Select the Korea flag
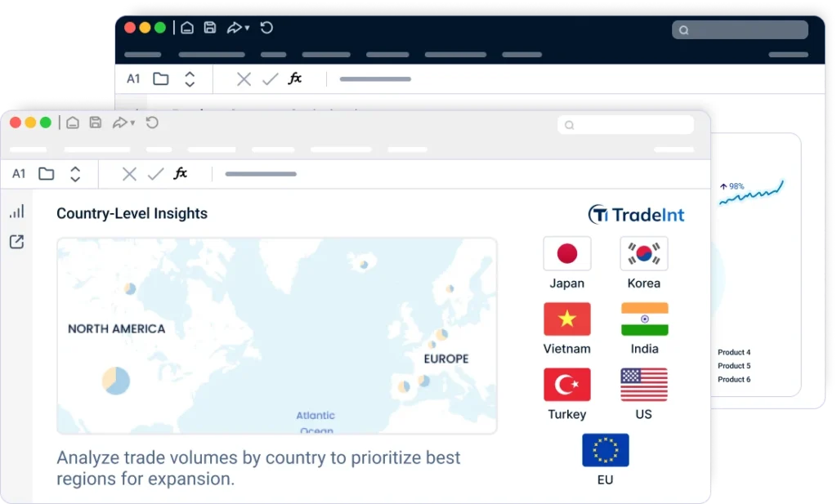 pos(644,253)
